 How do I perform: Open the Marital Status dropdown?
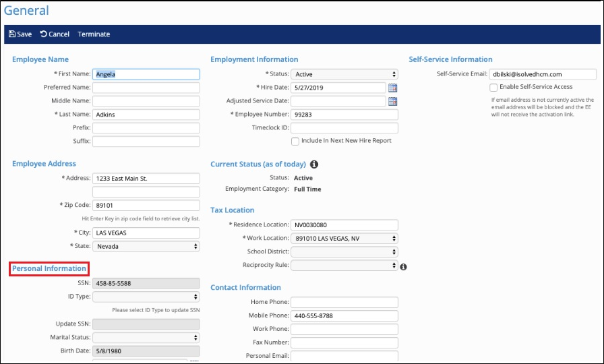click(146, 337)
